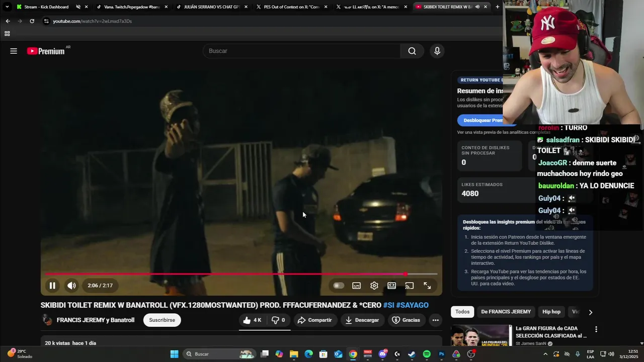
Task: Start a voice search with the microphone
Action: 437,51
